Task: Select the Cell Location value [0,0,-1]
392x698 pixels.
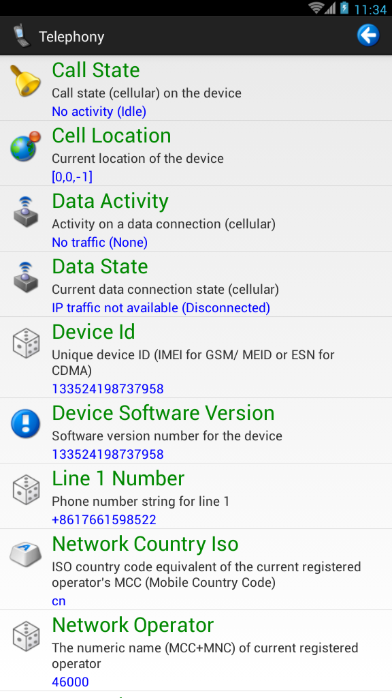Action: [72, 177]
